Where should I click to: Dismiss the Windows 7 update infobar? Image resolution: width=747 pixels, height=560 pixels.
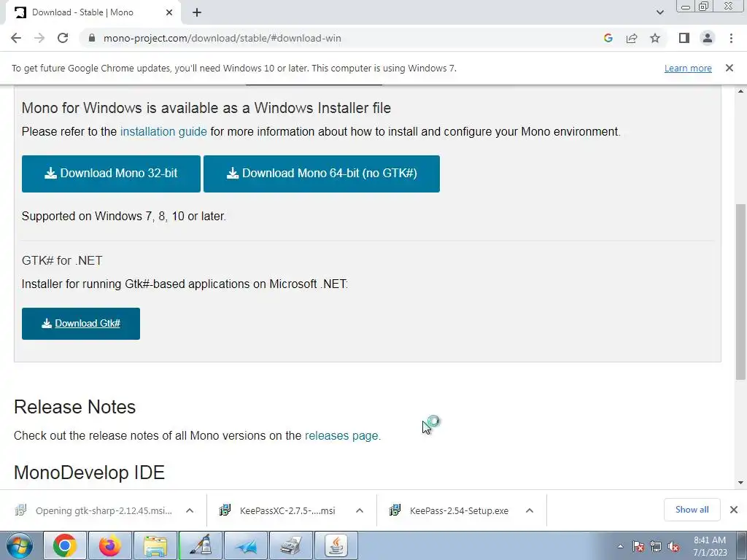729,68
